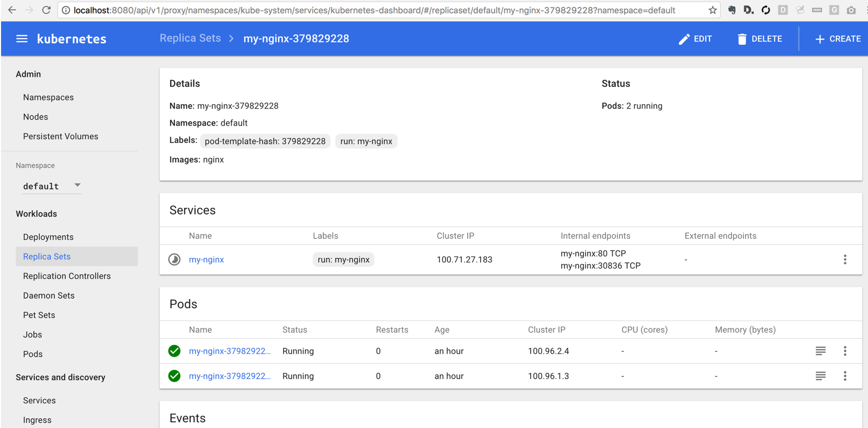Delete this replica set
Screen dimensions: 868x428
coord(759,39)
